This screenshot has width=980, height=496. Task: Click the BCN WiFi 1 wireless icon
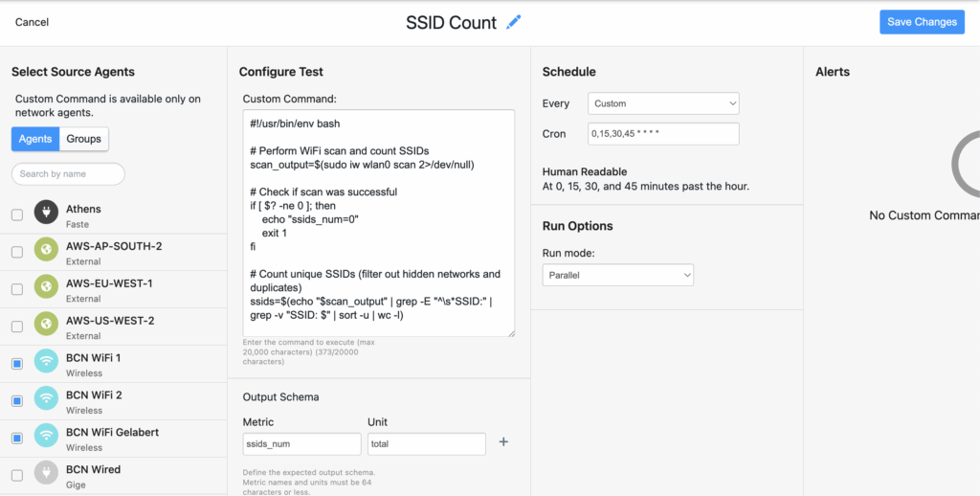[x=46, y=363]
